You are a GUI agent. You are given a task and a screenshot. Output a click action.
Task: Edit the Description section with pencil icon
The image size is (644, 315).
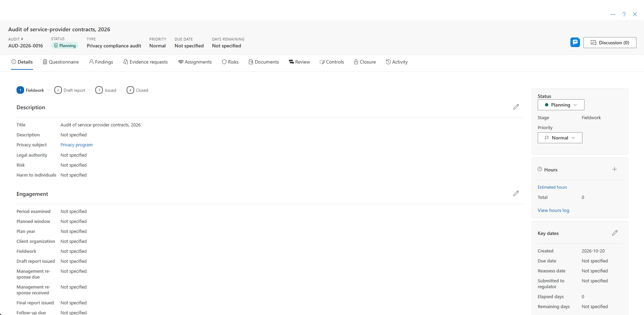coord(516,107)
